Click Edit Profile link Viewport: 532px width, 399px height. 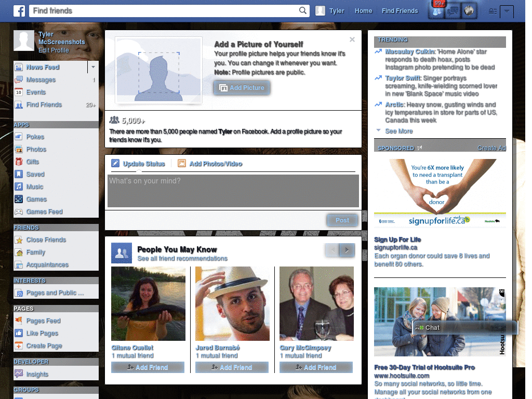54,50
